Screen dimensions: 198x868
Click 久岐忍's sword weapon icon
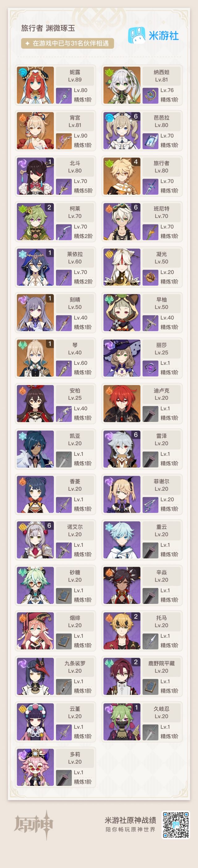pyautogui.click(x=150, y=732)
